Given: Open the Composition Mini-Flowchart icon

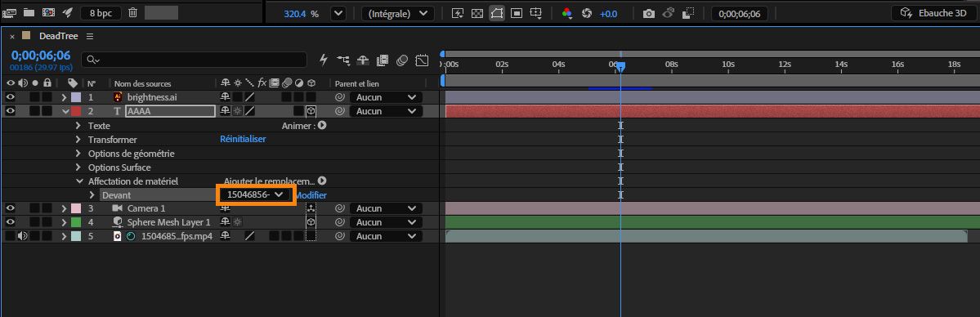Looking at the screenshot, I should pyautogui.click(x=343, y=60).
